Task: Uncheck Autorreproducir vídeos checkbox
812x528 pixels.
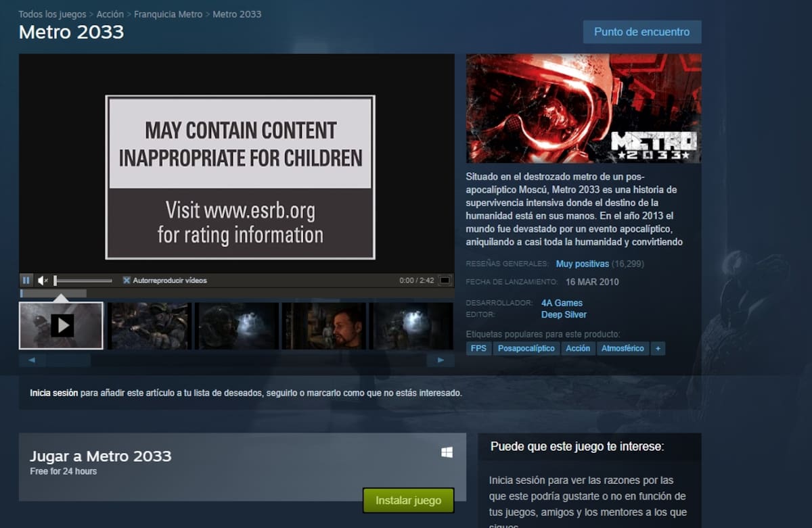Action: pyautogui.click(x=127, y=280)
